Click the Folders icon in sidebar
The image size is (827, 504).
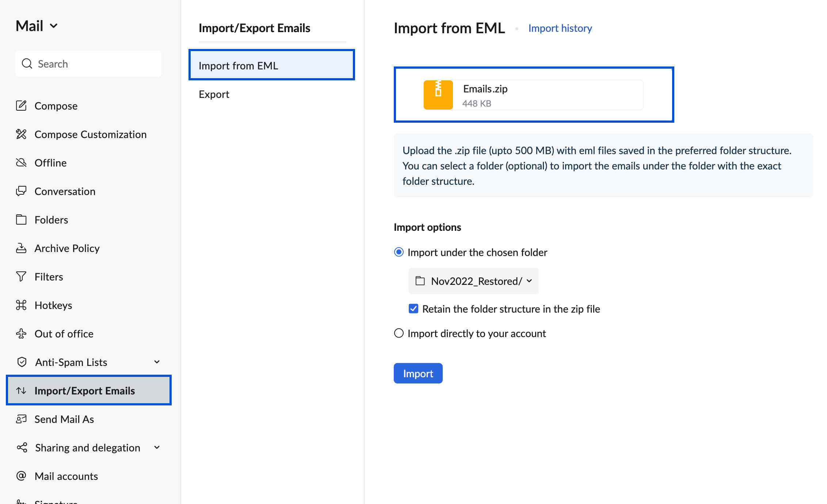tap(21, 219)
